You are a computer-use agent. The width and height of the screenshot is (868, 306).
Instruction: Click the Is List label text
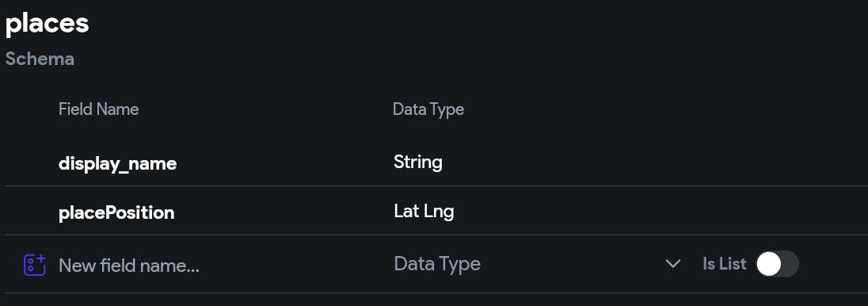[724, 264]
